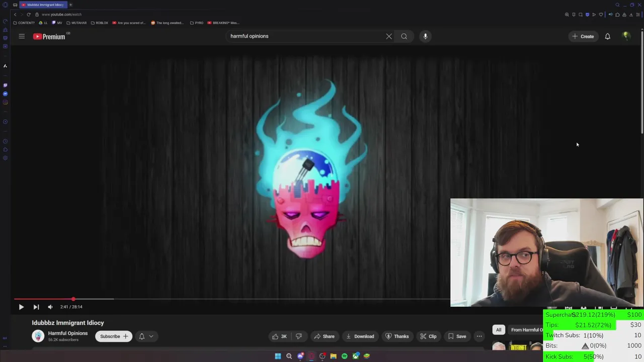The image size is (644, 362).
Task: Bookmark the page with the heart icon
Action: click(x=601, y=15)
